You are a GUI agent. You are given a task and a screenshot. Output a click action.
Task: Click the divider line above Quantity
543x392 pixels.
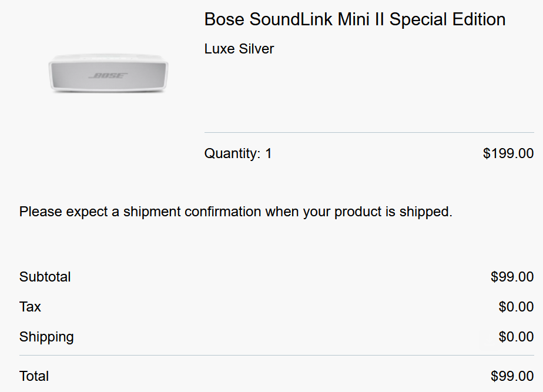click(x=369, y=132)
